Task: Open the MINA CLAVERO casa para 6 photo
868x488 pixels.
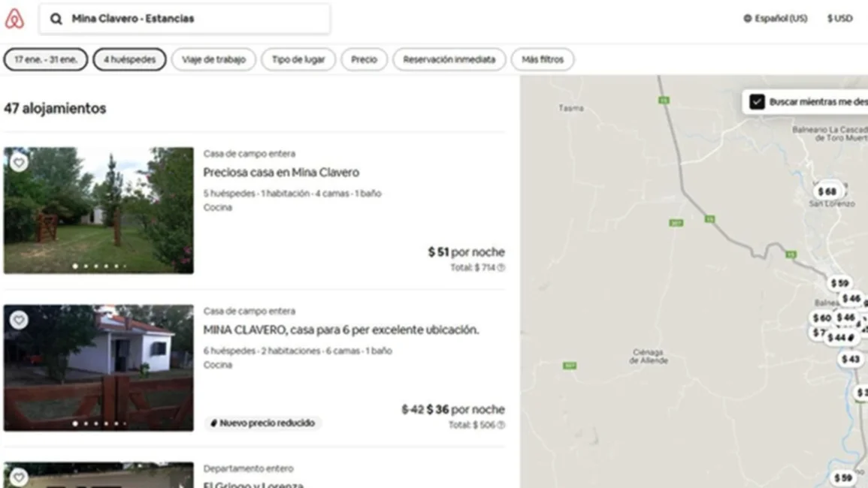Action: click(98, 368)
